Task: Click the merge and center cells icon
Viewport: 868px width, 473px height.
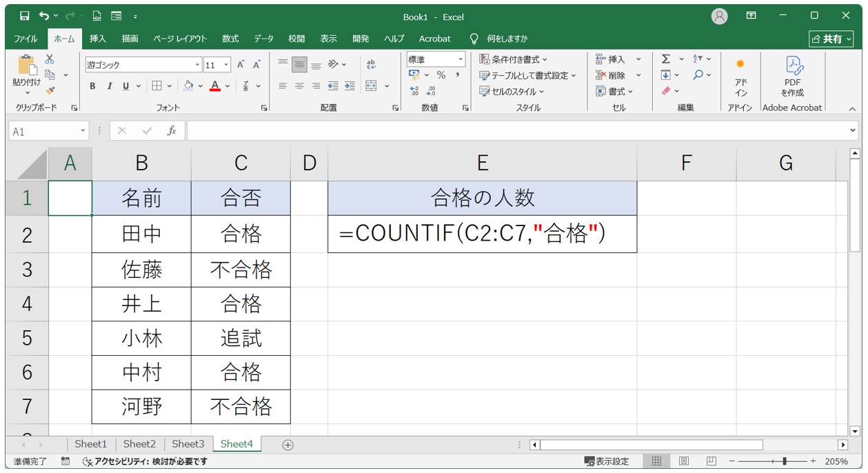Action: (x=372, y=86)
